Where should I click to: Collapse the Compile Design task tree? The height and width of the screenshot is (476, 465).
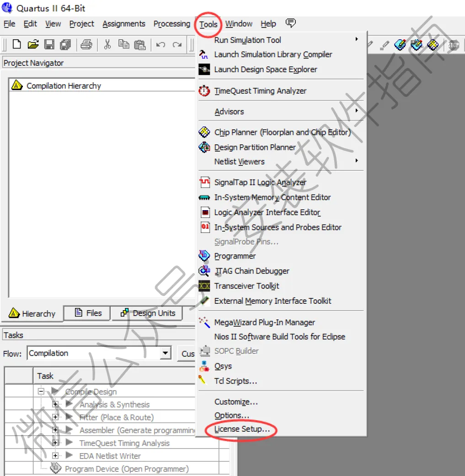click(x=41, y=391)
